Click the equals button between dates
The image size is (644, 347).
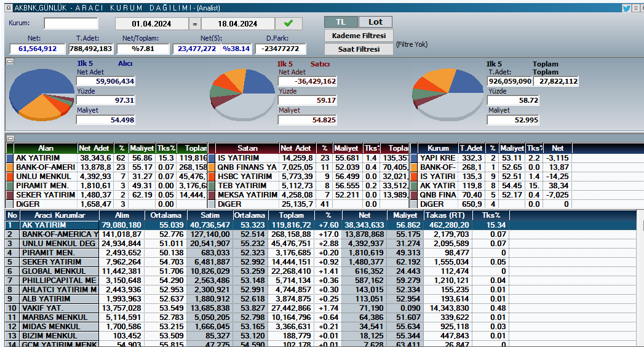195,24
